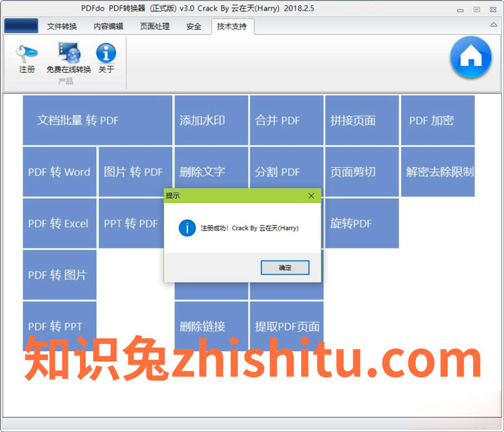The height and width of the screenshot is (432, 504).
Task: Open the PDF 转 Word tile
Action: pyautogui.click(x=59, y=171)
